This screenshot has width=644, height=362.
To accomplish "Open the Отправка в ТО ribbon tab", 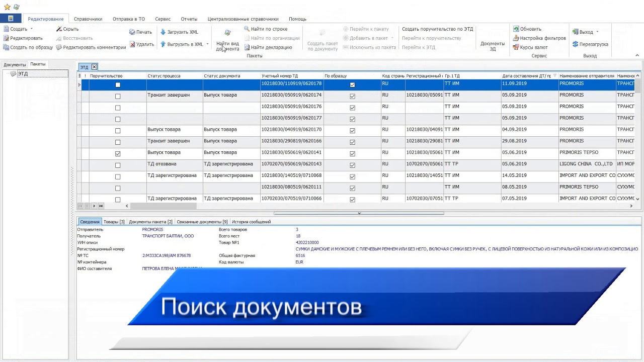I will pos(129,19).
